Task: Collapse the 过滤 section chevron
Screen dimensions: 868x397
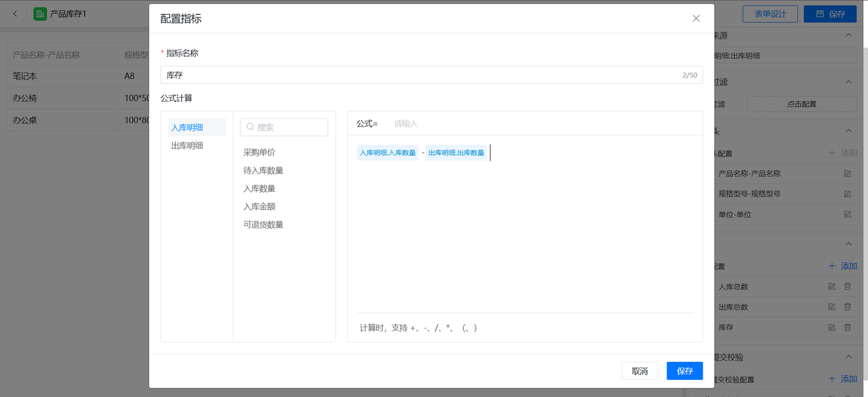Action: point(848,82)
